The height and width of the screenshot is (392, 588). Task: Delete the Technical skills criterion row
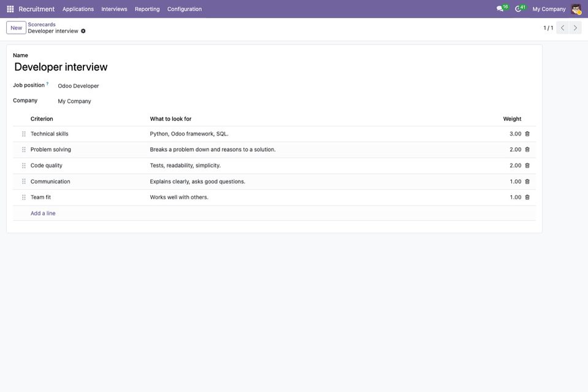[x=527, y=134]
